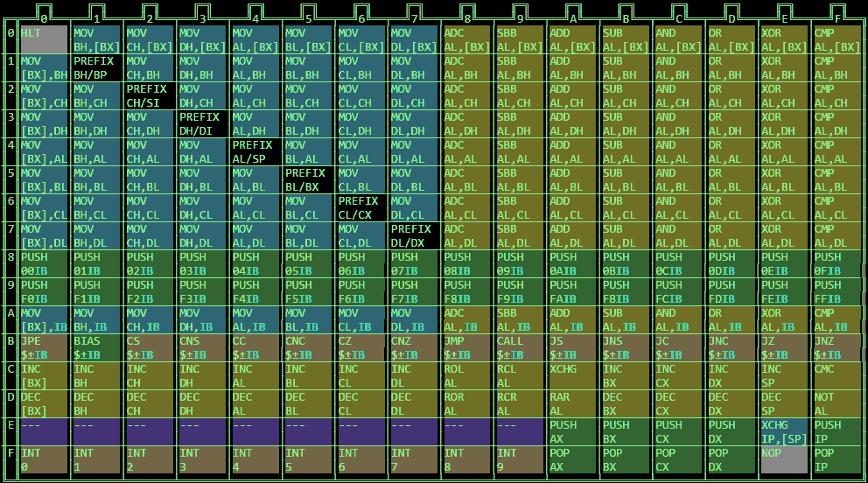The image size is (868, 483).
Task: Click the BIAS $±IB cell
Action: [x=97, y=347]
